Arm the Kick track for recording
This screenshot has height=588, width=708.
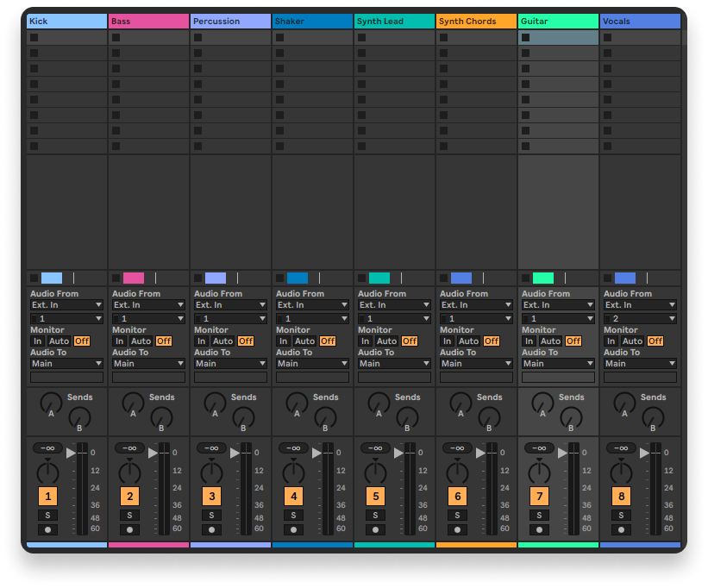coord(47,529)
